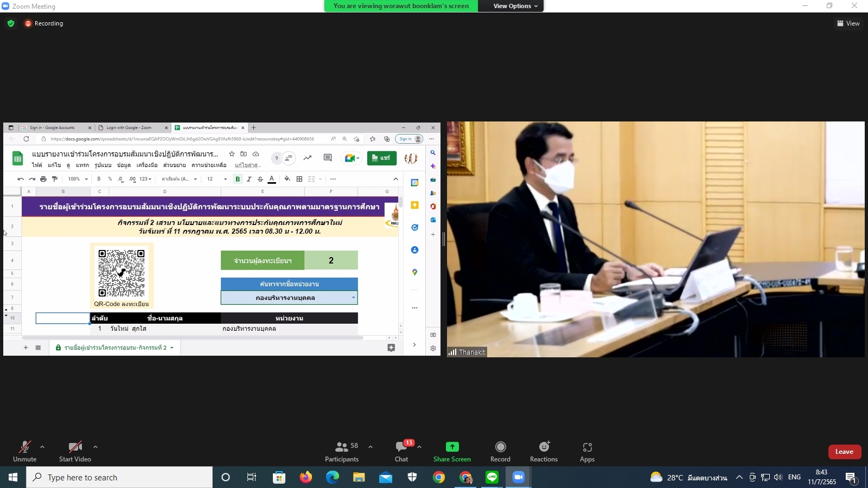Start Video in the Zoom toolbar

pos(75,451)
